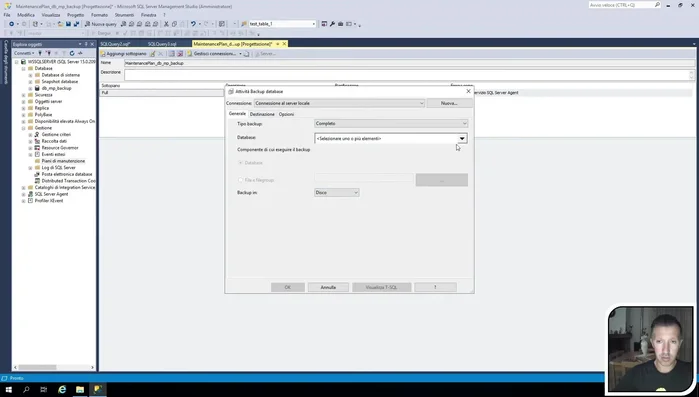Open the Database selection dropdown arrow

tap(462, 139)
